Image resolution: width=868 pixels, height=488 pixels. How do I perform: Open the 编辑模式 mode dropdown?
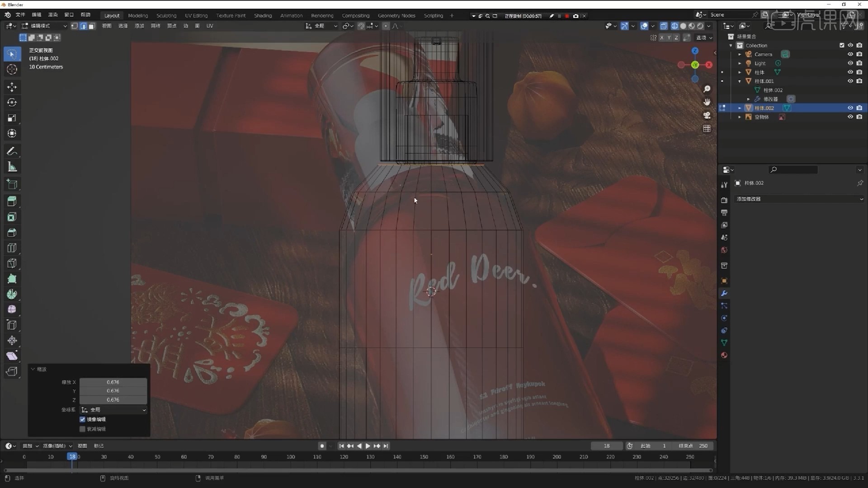tap(44, 26)
